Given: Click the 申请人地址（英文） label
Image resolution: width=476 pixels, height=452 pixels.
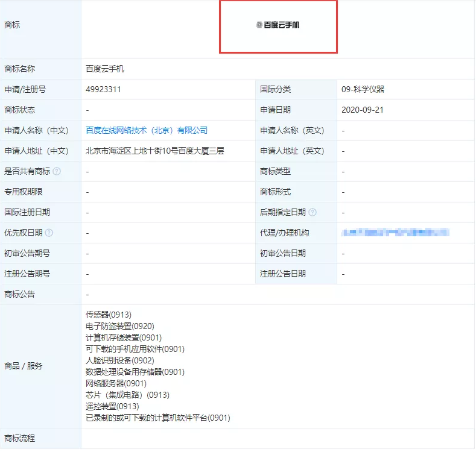Looking at the screenshot, I should [292, 151].
